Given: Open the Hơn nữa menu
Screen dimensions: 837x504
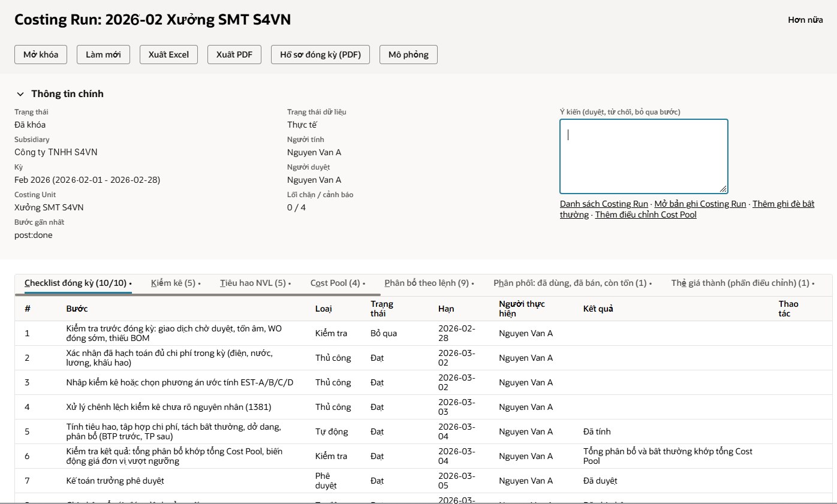Looking at the screenshot, I should pos(805,20).
